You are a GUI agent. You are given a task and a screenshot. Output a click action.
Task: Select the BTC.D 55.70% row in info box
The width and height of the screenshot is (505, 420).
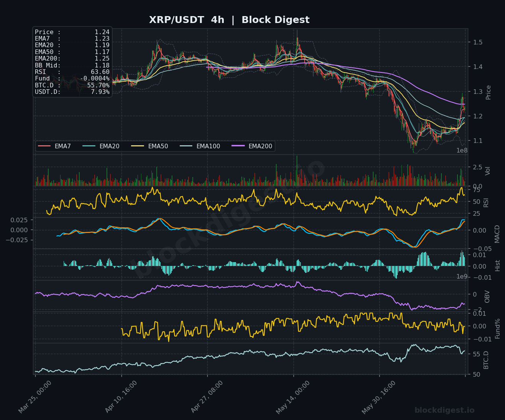click(x=72, y=85)
